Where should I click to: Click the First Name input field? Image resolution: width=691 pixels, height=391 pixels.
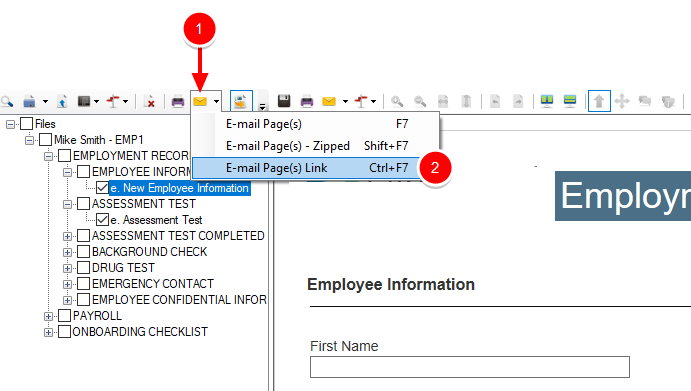click(x=470, y=367)
